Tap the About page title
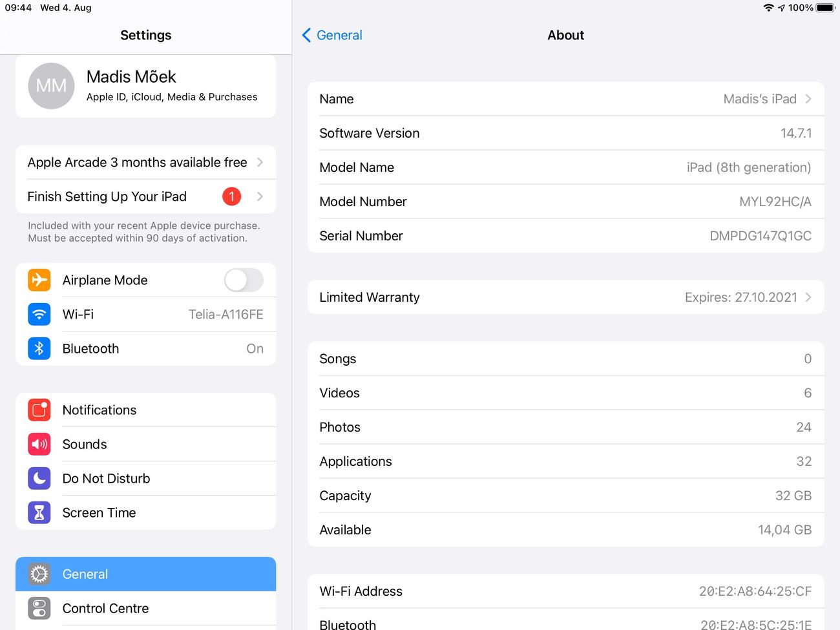This screenshot has height=630, width=840. (565, 35)
